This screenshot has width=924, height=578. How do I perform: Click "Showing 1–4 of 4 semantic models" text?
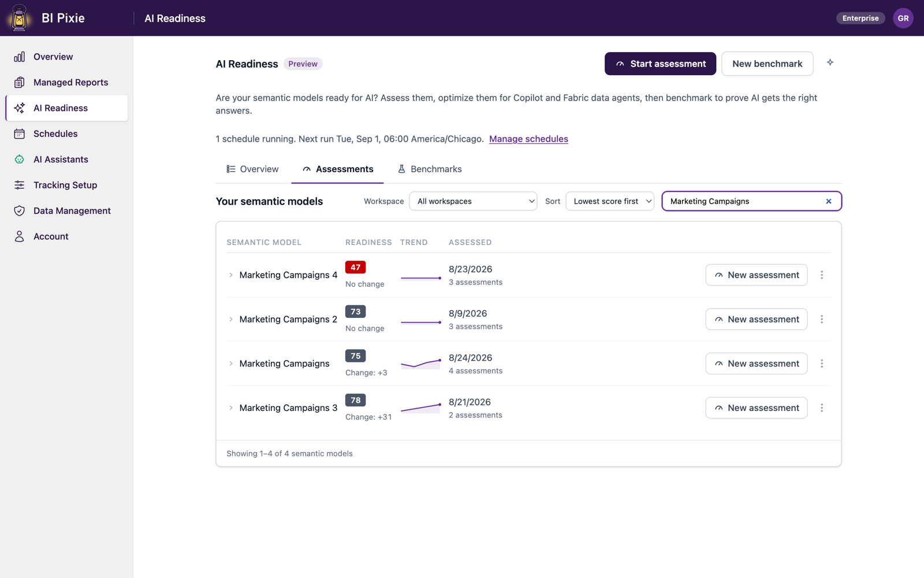(x=289, y=454)
